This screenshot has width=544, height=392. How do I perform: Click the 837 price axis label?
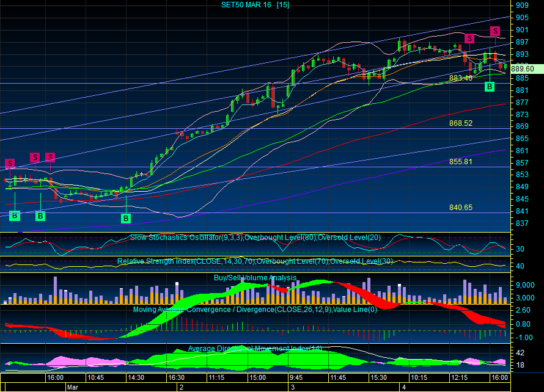522,223
